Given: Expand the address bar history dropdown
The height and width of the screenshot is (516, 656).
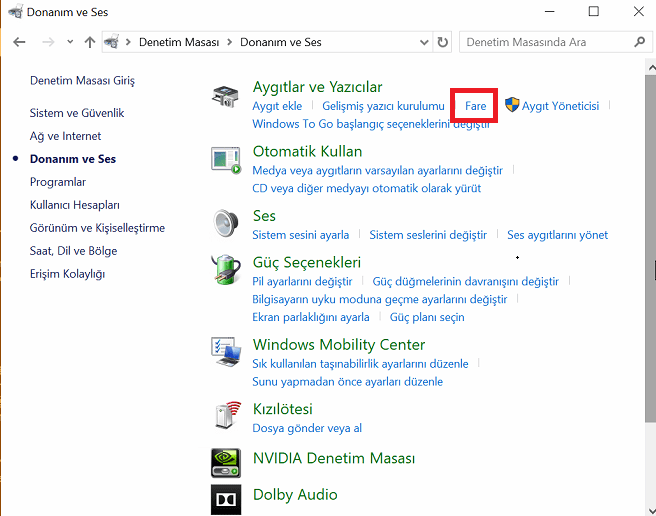Looking at the screenshot, I should (x=424, y=42).
